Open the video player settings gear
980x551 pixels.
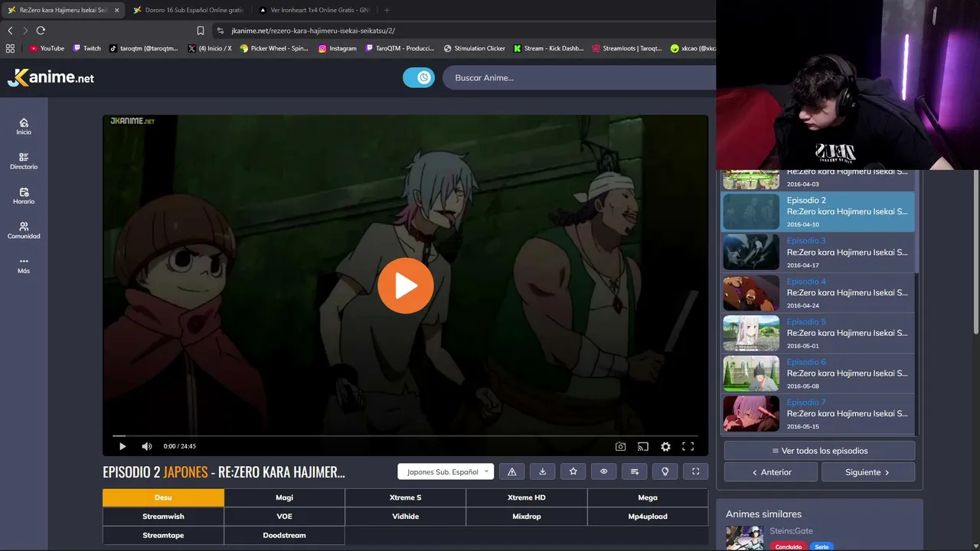coord(666,446)
